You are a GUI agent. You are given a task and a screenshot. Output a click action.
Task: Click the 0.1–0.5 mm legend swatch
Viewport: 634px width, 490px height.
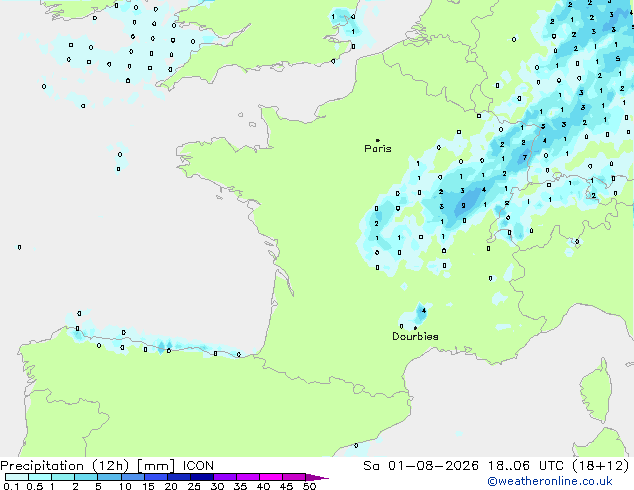[x=17, y=477]
